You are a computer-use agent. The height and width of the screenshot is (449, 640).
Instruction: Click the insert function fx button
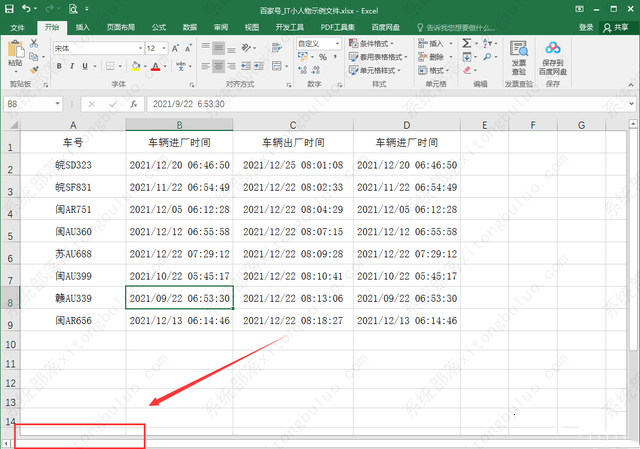(x=133, y=104)
